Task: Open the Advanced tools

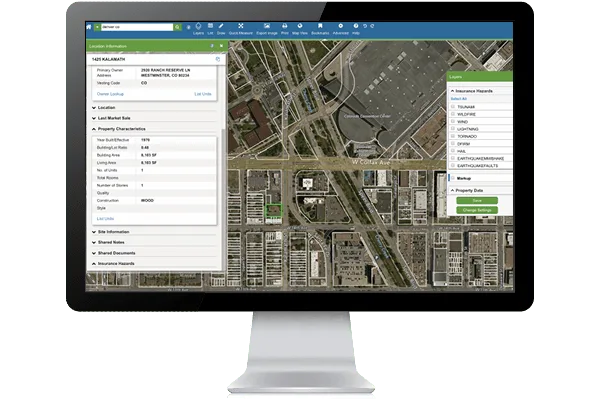Action: point(340,29)
